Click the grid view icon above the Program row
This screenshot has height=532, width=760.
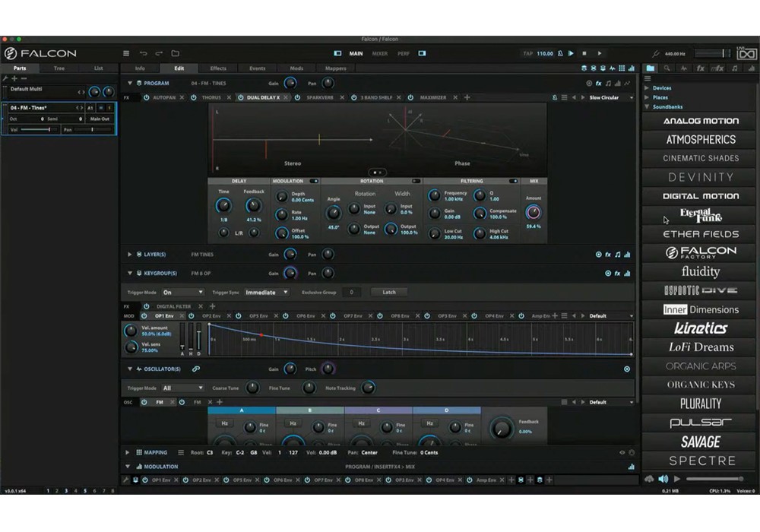tap(622, 68)
